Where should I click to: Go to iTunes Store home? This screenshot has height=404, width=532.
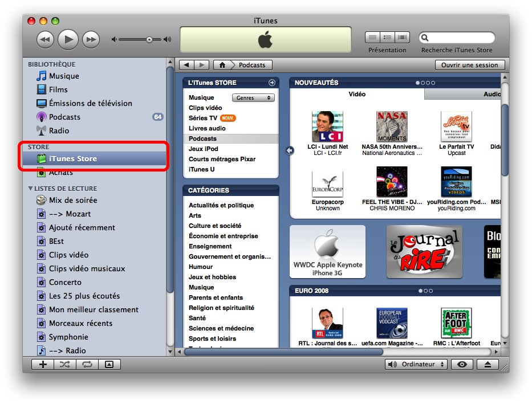(x=222, y=65)
